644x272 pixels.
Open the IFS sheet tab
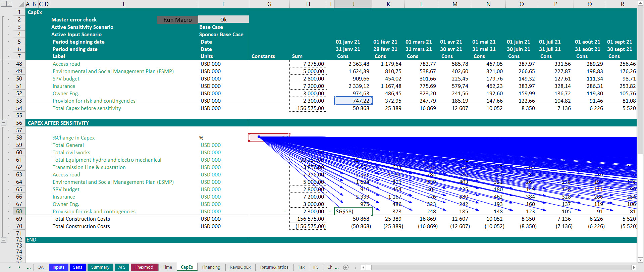(316, 267)
